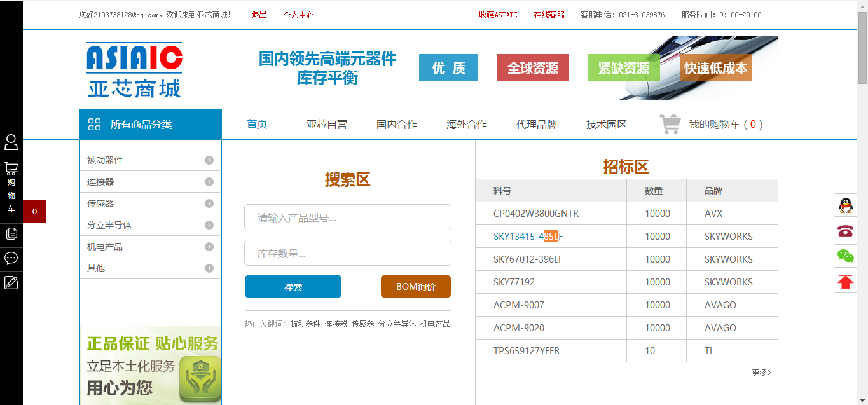Expand the 被动器件 category arrow
This screenshot has width=868, height=405.
point(209,160)
